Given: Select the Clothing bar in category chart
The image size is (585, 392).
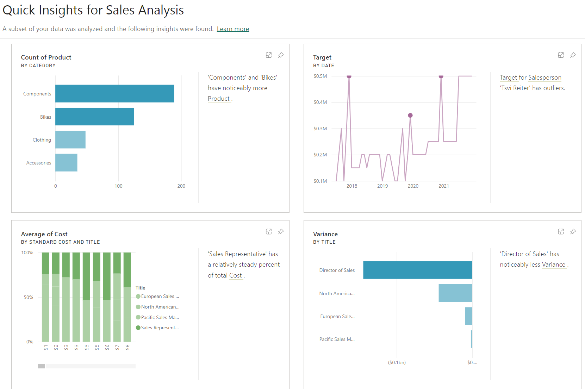Looking at the screenshot, I should [x=70, y=139].
